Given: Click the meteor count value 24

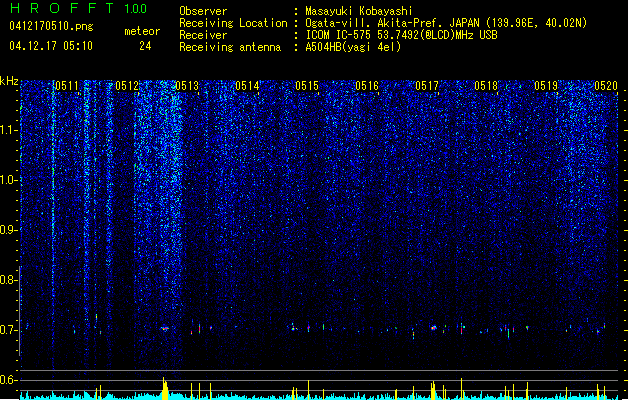Looking at the screenshot, I should click(145, 46).
